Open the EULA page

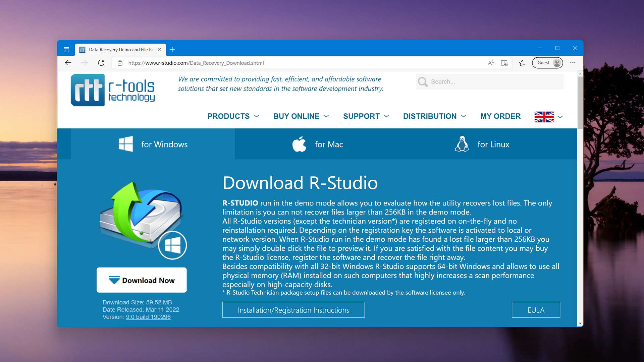(536, 310)
